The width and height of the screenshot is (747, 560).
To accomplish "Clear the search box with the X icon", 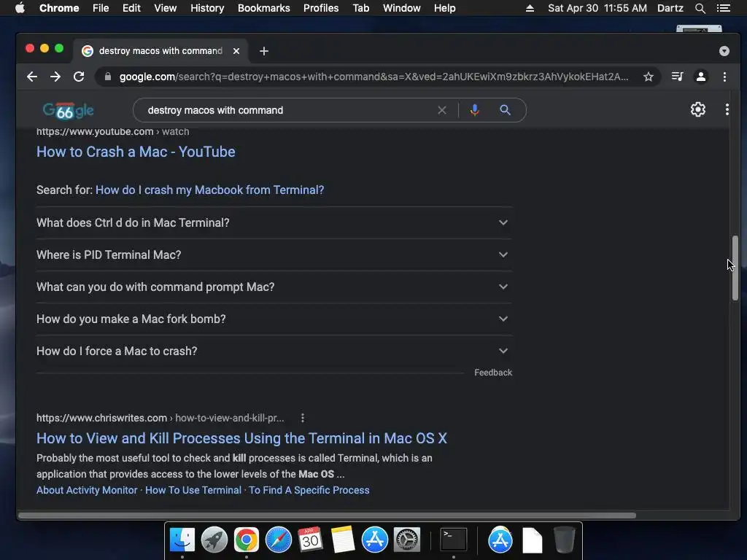I will (x=441, y=110).
